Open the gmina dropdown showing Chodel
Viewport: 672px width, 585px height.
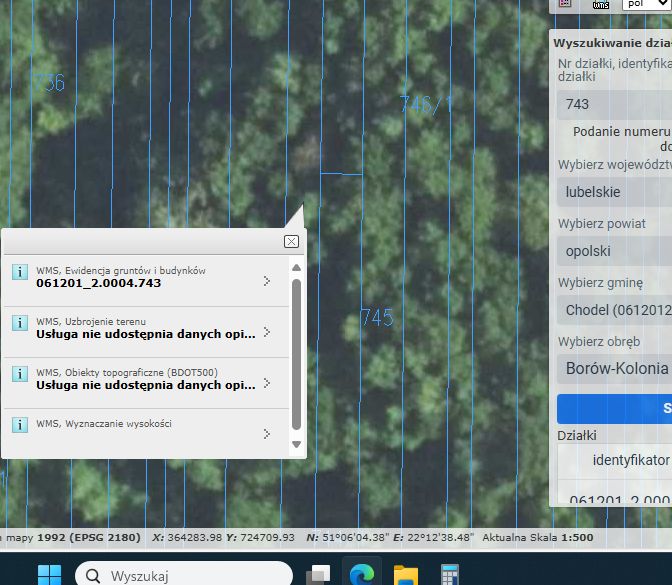pos(614,310)
